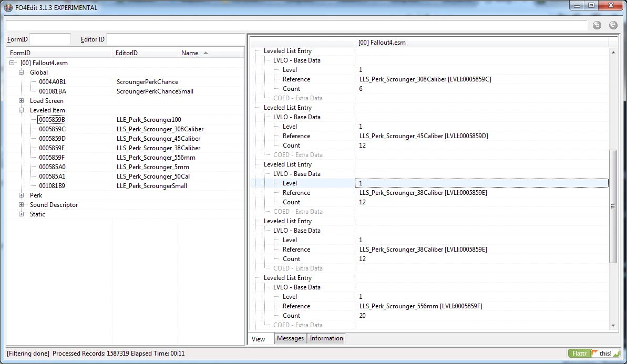Expand the Load Screen group
Screen dimensions: 627x364
point(22,101)
